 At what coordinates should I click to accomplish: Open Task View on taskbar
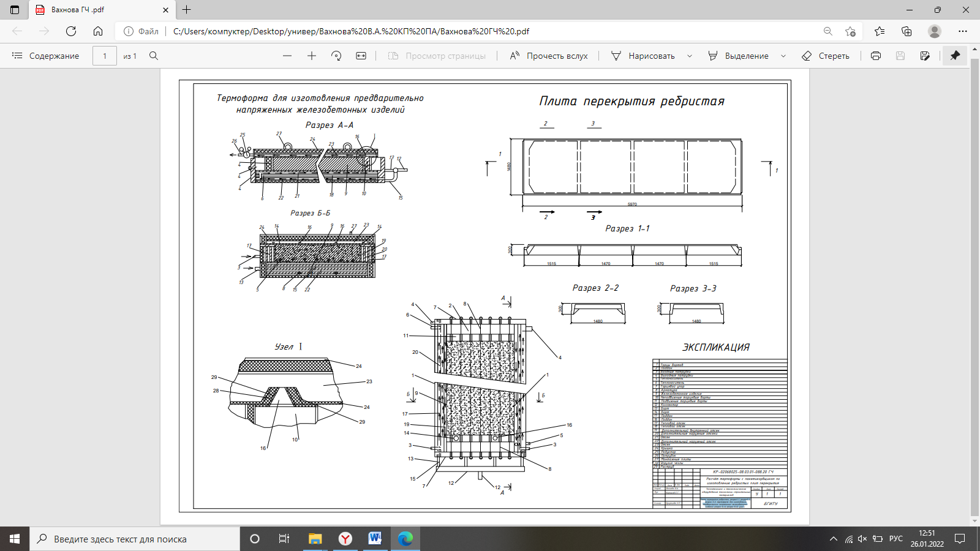click(284, 539)
